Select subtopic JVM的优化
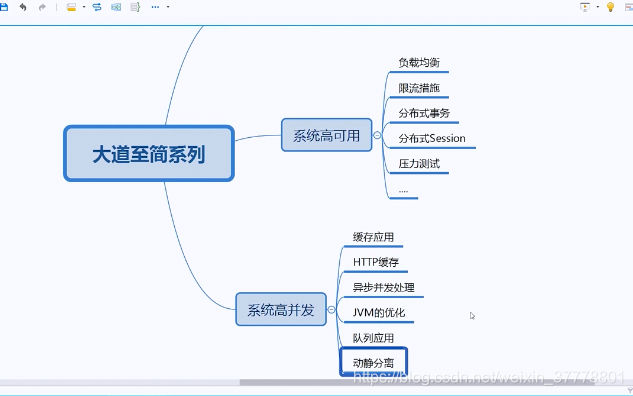 point(379,313)
